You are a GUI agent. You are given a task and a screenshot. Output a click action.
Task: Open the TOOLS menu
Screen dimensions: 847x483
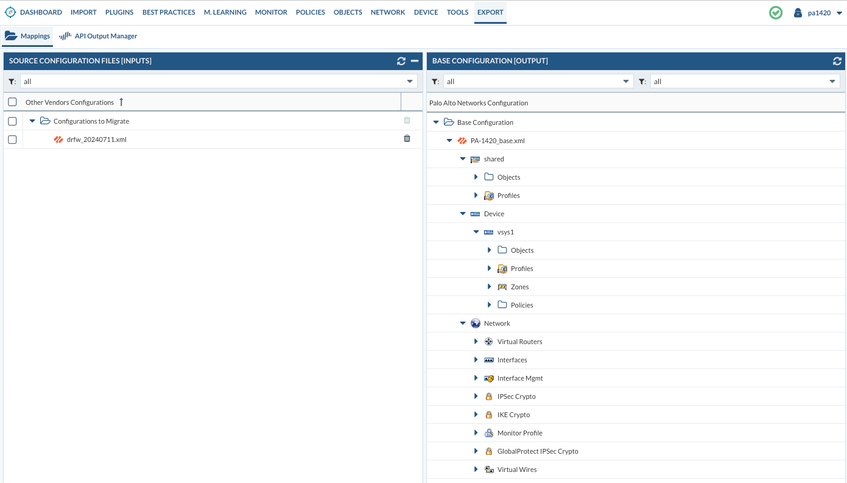[458, 12]
